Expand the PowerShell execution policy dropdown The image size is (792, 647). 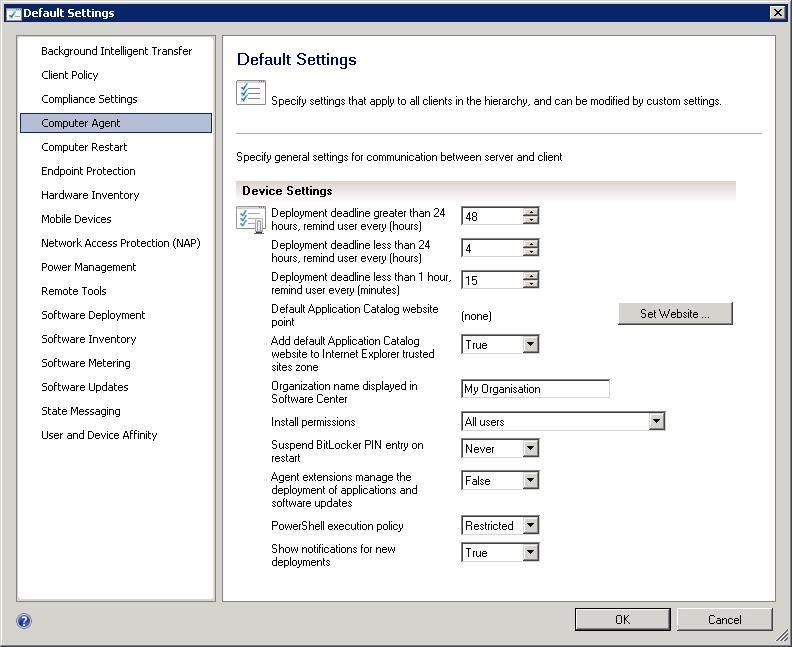pos(530,526)
